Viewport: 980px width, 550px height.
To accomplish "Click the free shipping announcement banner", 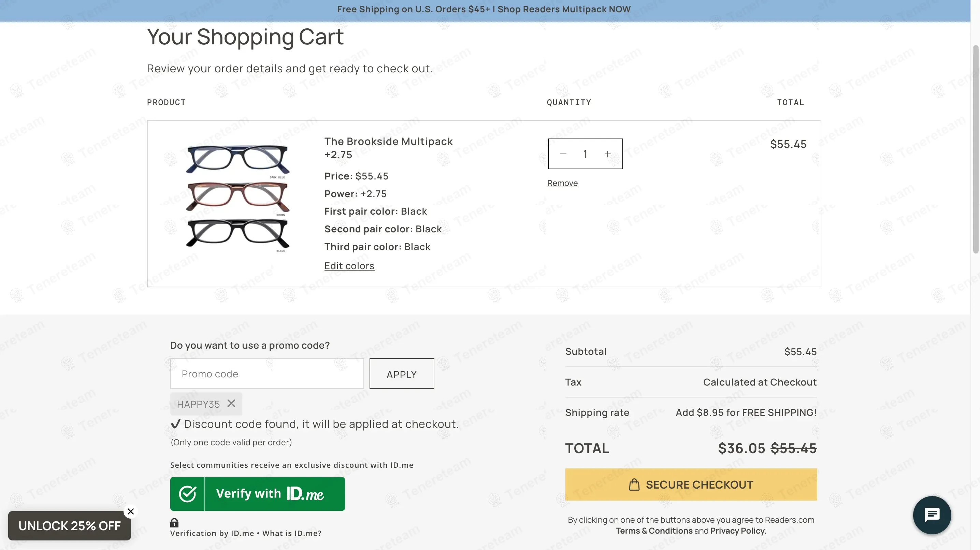I will click(x=484, y=9).
